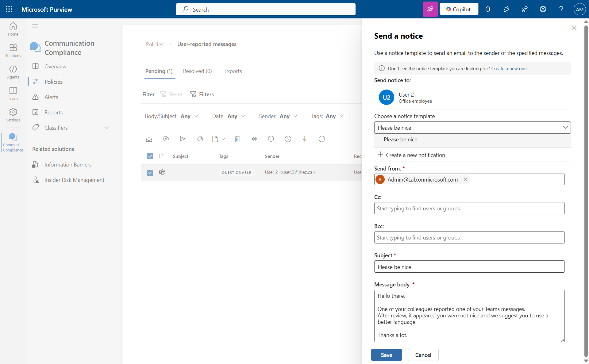589x364 pixels.
Task: Click the refresh circular arrow icon
Action: tap(321, 139)
